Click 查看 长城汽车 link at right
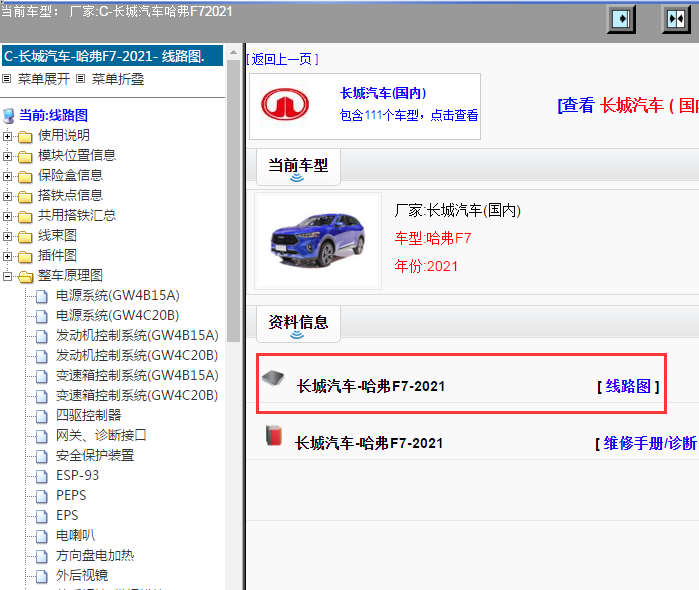Image resolution: width=699 pixels, height=590 pixels. [x=628, y=106]
